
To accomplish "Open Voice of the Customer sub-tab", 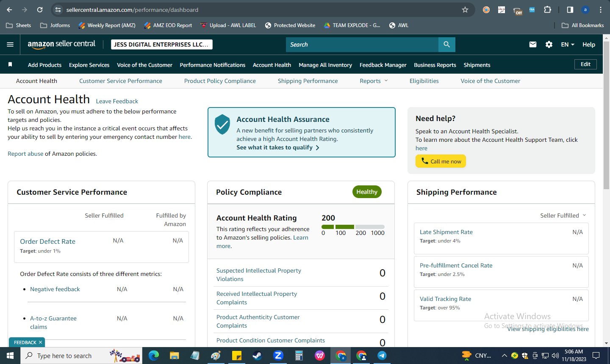I will click(491, 81).
